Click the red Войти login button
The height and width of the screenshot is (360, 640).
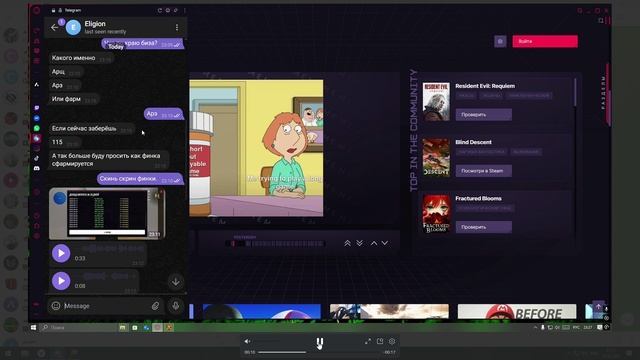(545, 41)
